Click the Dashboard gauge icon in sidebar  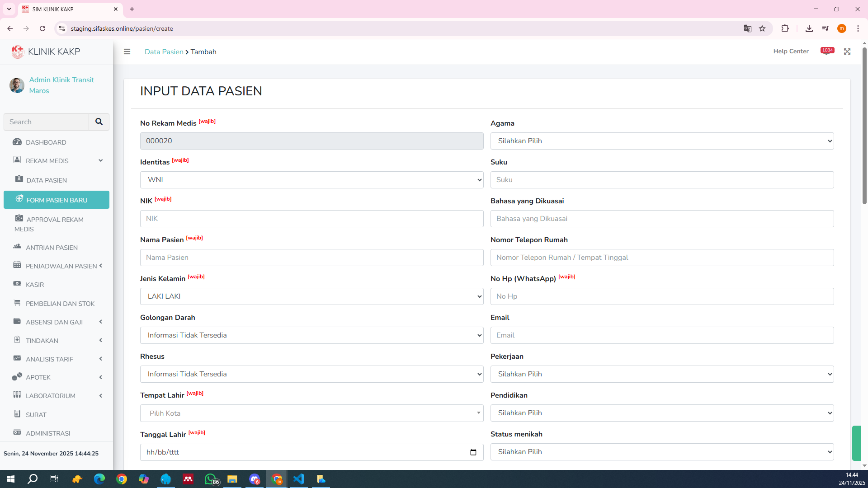point(17,142)
